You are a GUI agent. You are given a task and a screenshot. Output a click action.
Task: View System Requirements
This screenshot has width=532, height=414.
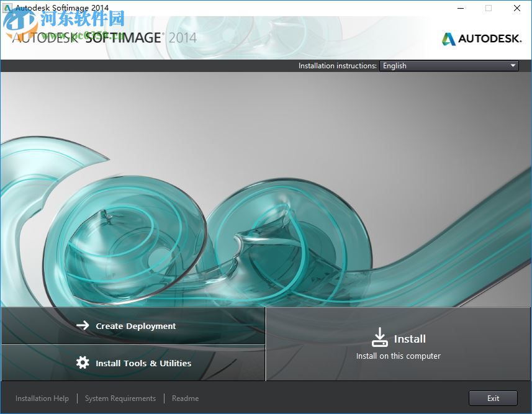120,398
